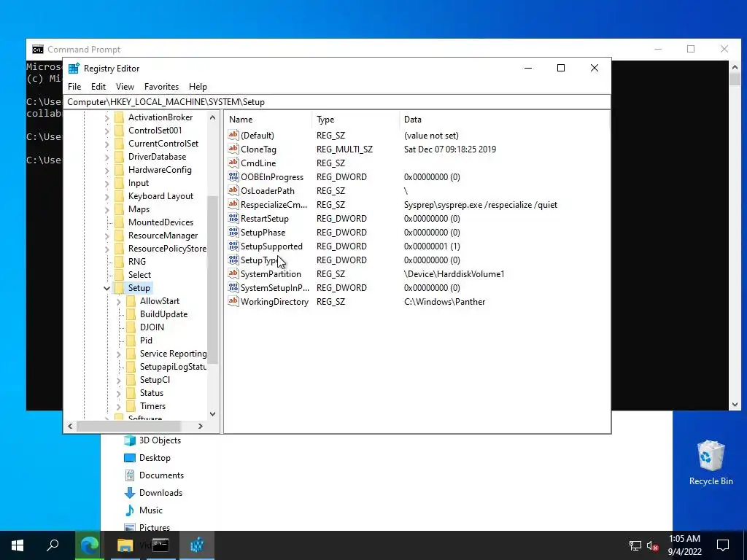Image resolution: width=747 pixels, height=560 pixels.
Task: Launch Microsoft Edge from the taskbar
Action: point(89,545)
